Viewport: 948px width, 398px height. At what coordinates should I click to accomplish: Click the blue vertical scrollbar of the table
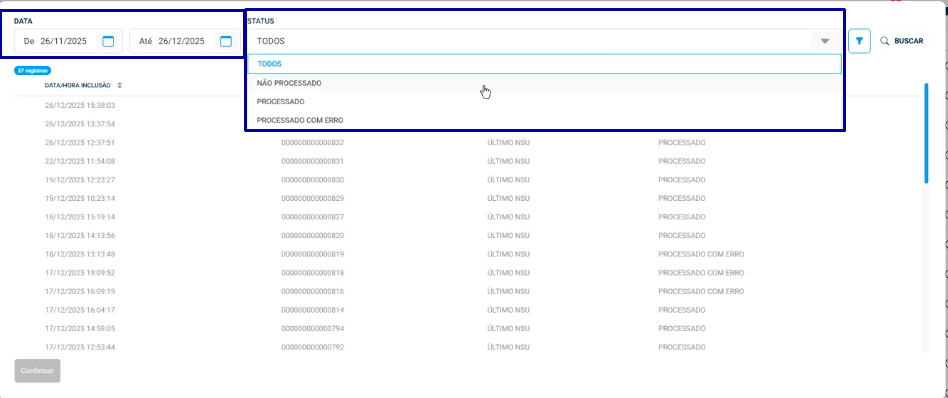pyautogui.click(x=926, y=133)
